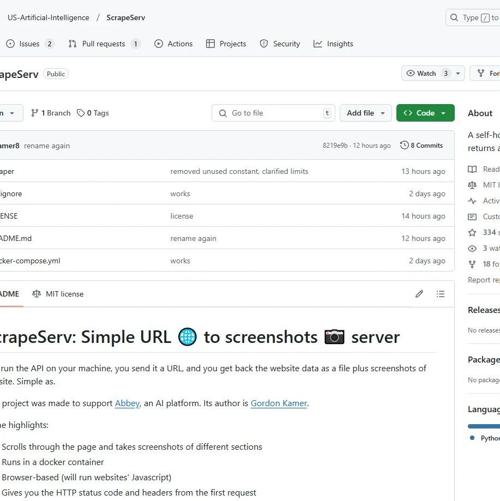Click the Python language bar
This screenshot has height=501, width=500.
[484, 426]
